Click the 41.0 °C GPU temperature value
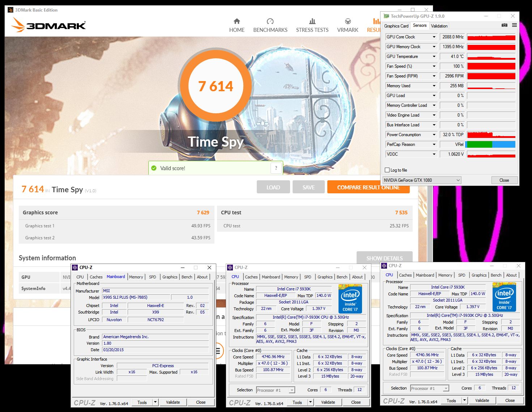The height and width of the screenshot is (412, 532). (x=452, y=56)
